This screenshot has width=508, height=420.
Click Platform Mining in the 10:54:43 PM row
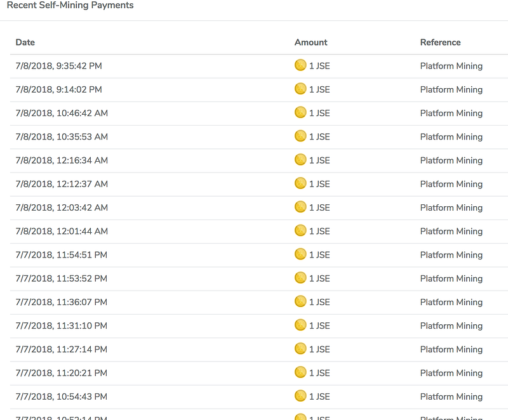pos(451,397)
